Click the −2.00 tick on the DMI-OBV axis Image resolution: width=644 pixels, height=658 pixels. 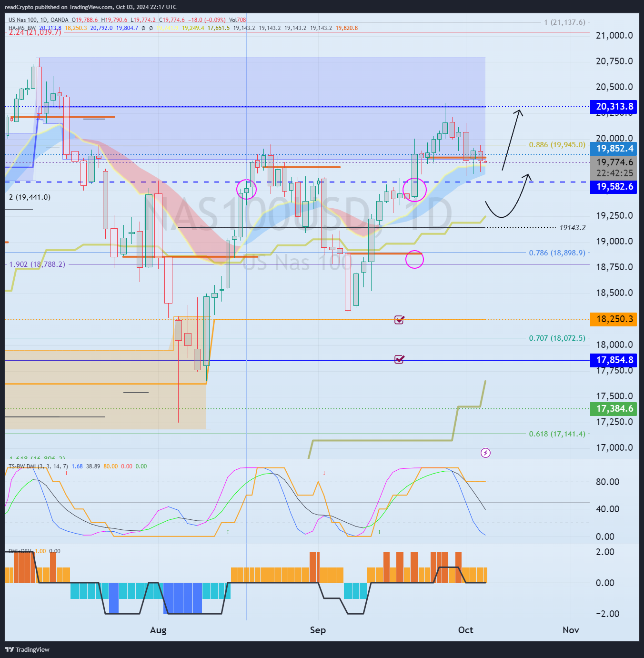(607, 614)
